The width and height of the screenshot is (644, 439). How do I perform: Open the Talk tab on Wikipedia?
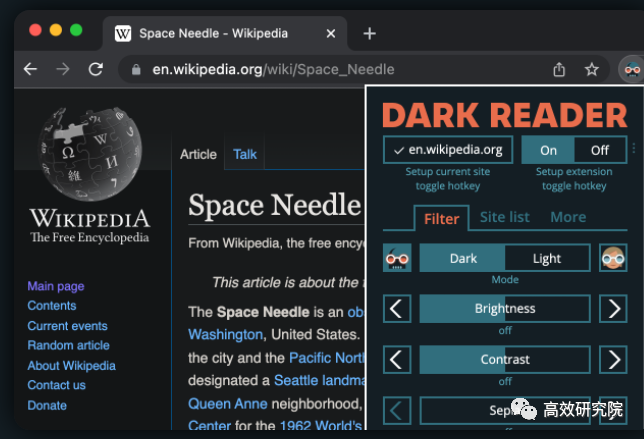(x=244, y=154)
